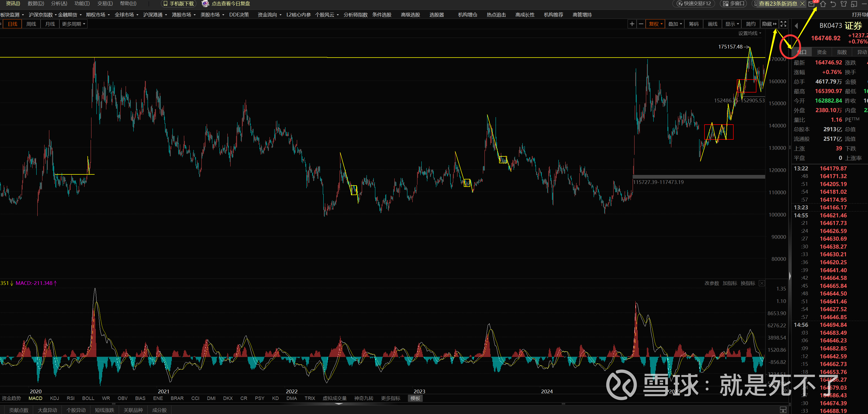Close the MACD indicator panel
868x414 pixels.
(x=761, y=283)
